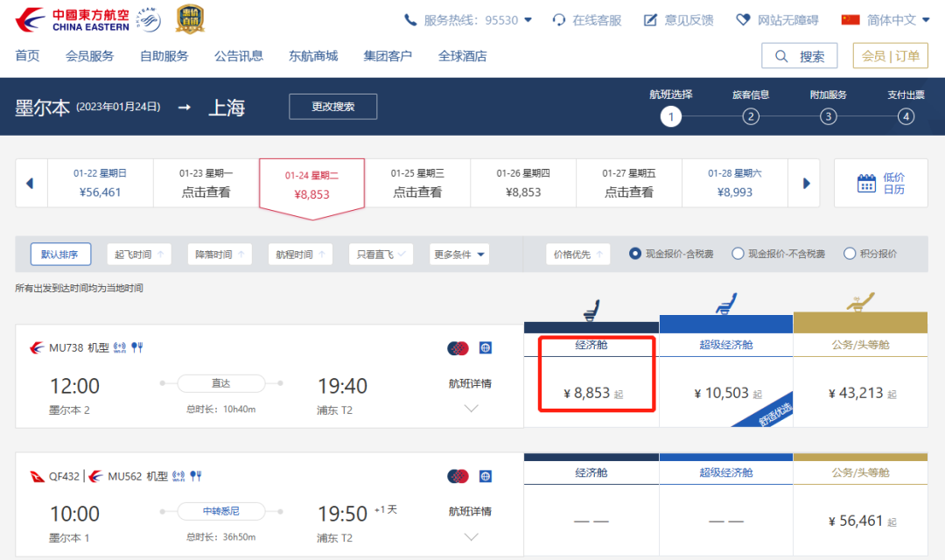Screen dimensions: 945x560
Task: Click the feedback pencil icon
Action: pos(650,20)
